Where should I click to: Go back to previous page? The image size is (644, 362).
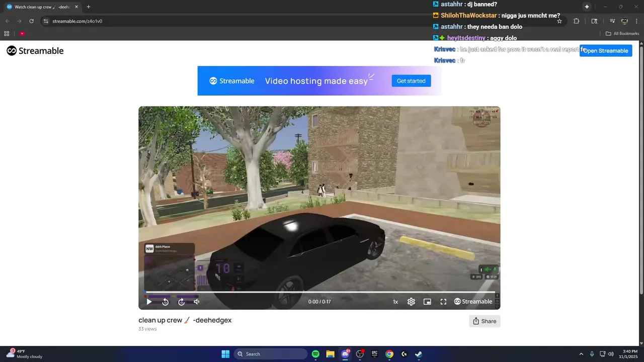tap(7, 21)
